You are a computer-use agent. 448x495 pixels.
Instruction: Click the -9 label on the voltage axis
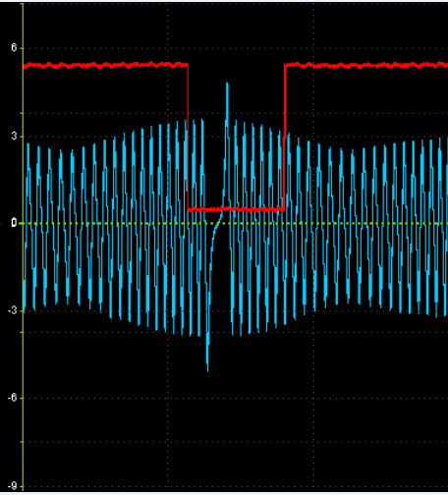click(x=12, y=486)
